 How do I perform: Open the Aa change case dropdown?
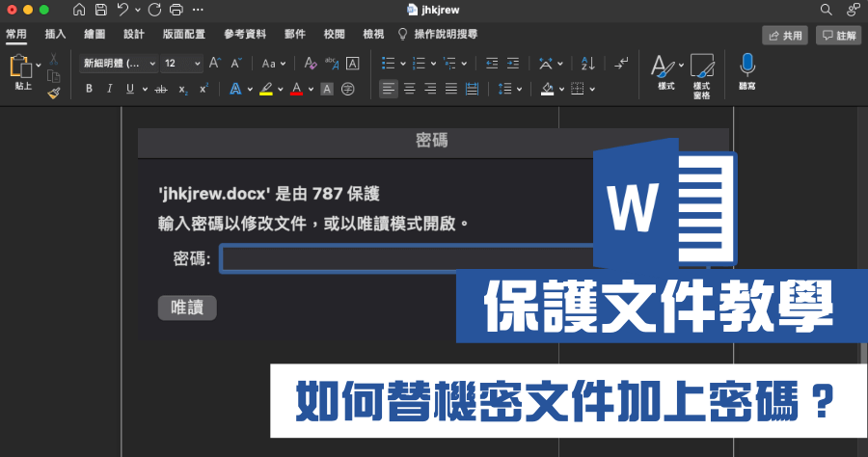click(x=274, y=64)
